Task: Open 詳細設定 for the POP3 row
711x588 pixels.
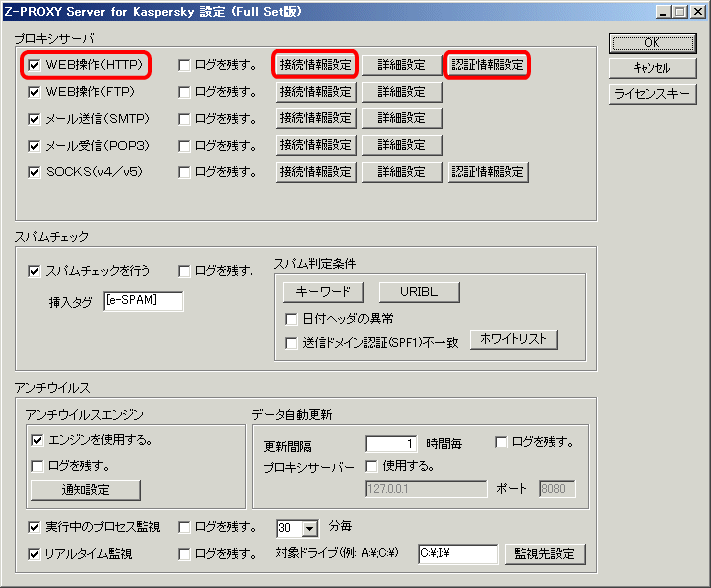Action: click(x=402, y=145)
